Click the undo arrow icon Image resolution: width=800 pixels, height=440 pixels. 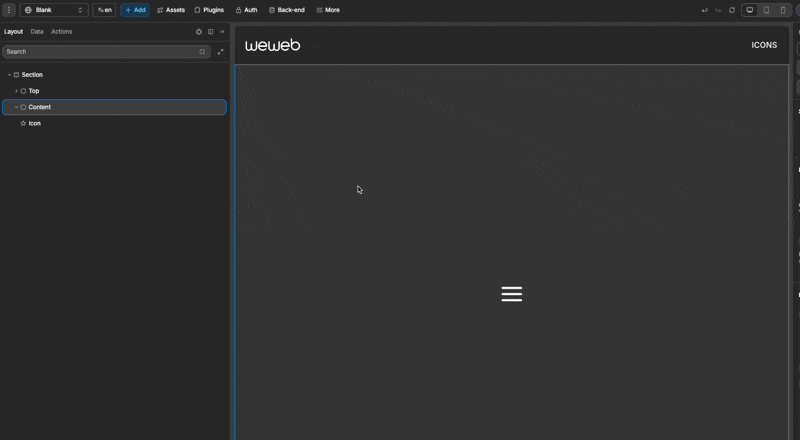coord(705,10)
